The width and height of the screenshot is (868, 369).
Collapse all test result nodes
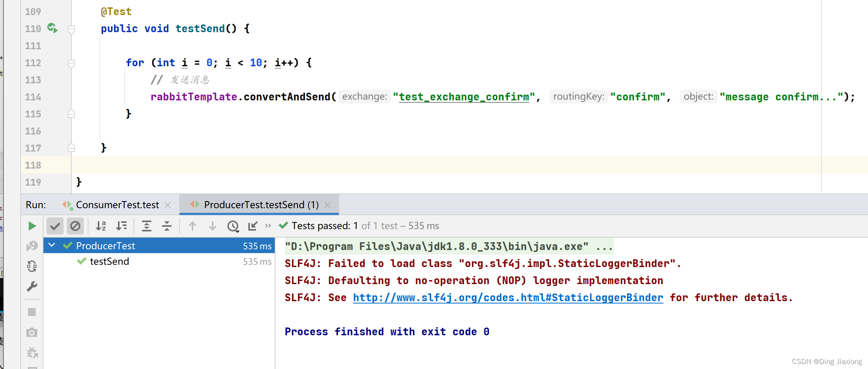click(167, 226)
